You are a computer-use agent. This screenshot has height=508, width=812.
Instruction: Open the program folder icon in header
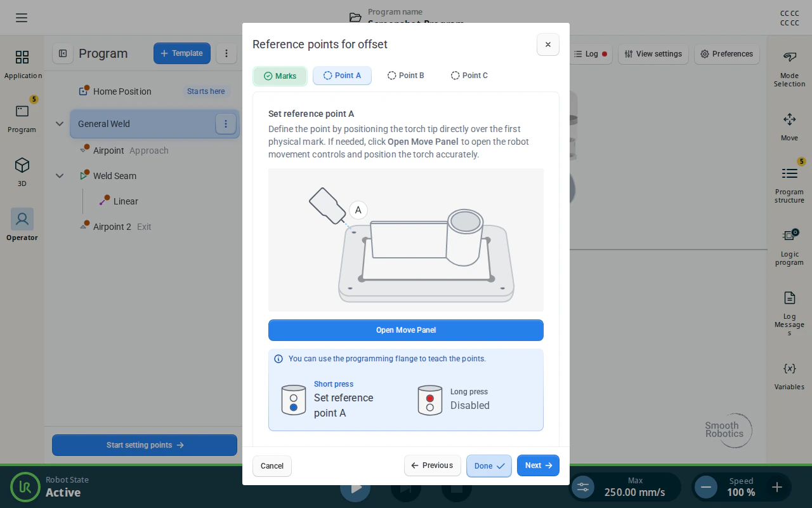click(x=355, y=18)
